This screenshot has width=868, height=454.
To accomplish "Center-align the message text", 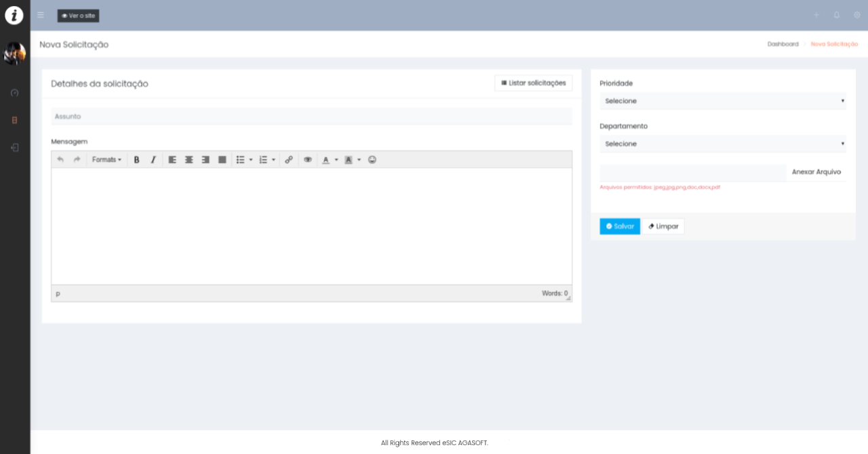I will pos(189,160).
